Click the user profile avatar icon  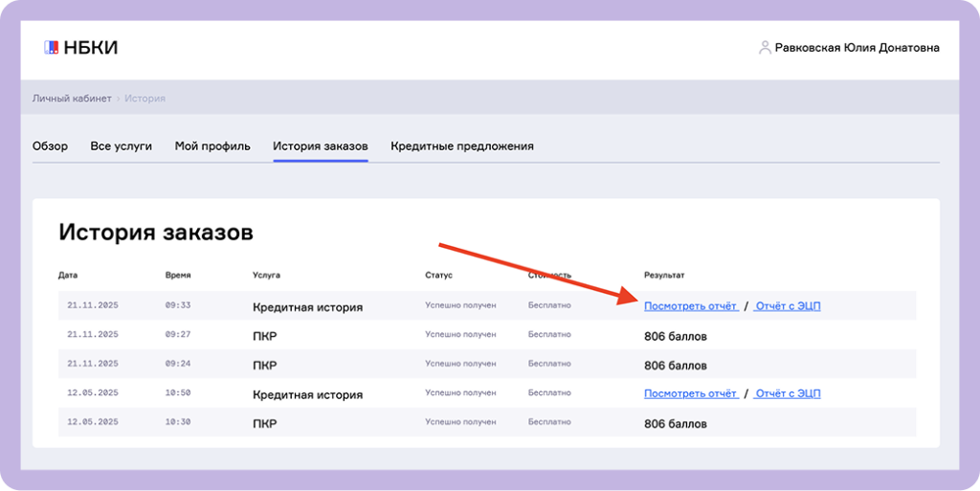pyautogui.click(x=765, y=48)
